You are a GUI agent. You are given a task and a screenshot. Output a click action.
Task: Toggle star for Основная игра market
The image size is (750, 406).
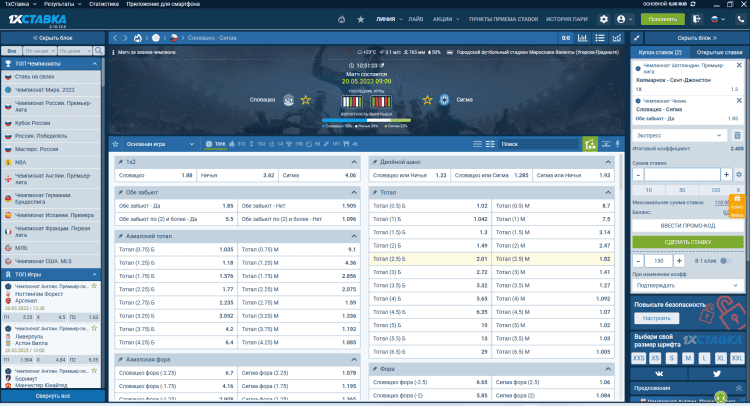(116, 144)
